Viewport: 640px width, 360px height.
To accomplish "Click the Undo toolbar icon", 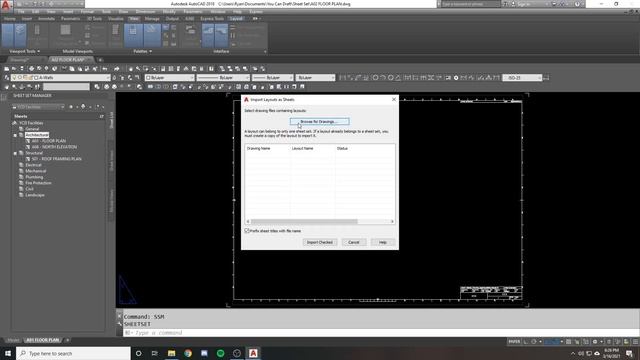I will click(x=105, y=69).
